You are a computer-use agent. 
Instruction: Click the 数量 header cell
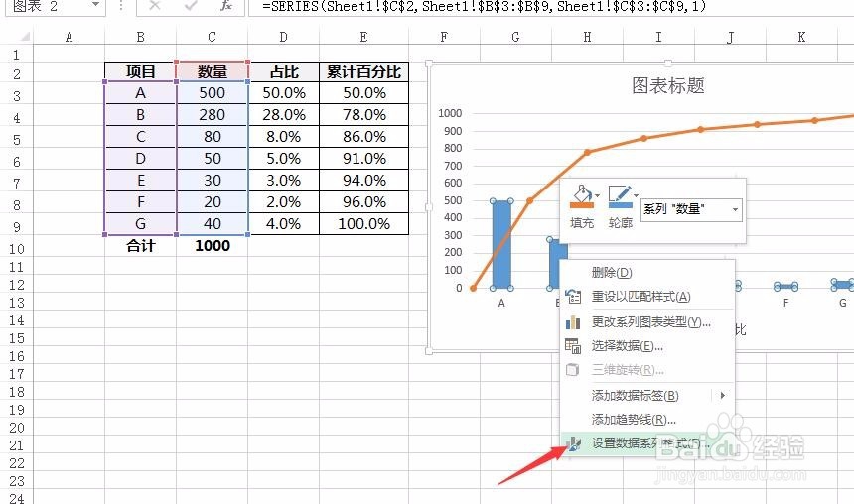(212, 71)
